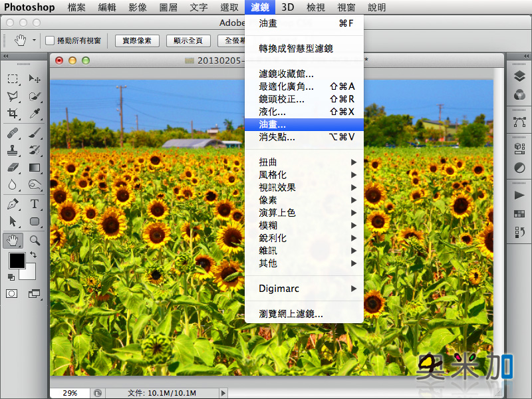
Task: Open the 圖層 menu
Action: click(168, 7)
